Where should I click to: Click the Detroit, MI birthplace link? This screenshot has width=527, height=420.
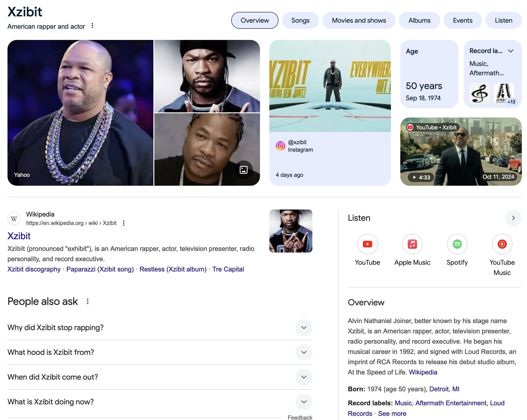[x=444, y=389]
